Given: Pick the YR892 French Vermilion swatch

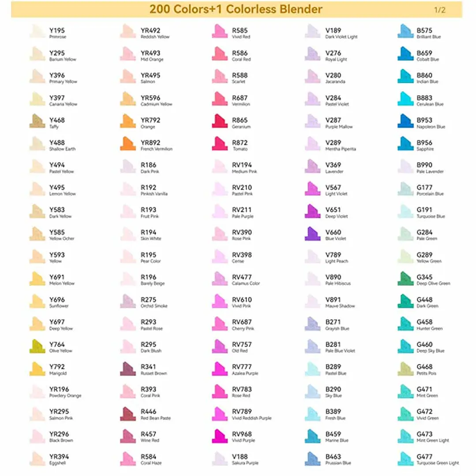Looking at the screenshot, I should coord(128,145).
